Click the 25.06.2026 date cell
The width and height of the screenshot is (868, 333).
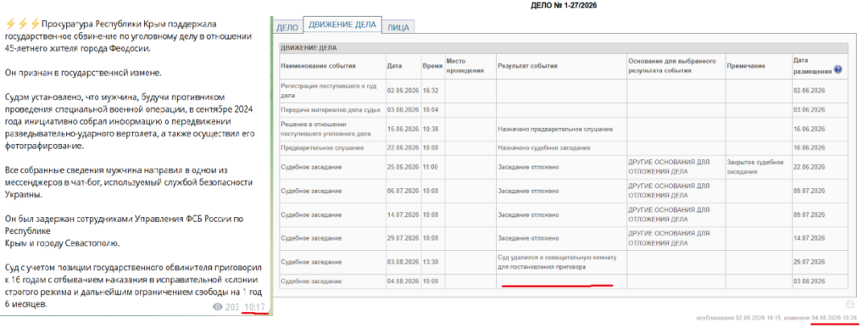[x=403, y=167]
